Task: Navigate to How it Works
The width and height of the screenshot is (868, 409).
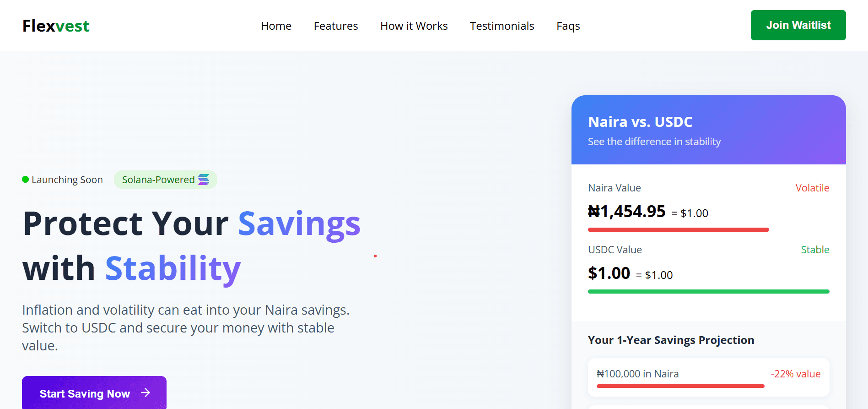Action: click(414, 26)
